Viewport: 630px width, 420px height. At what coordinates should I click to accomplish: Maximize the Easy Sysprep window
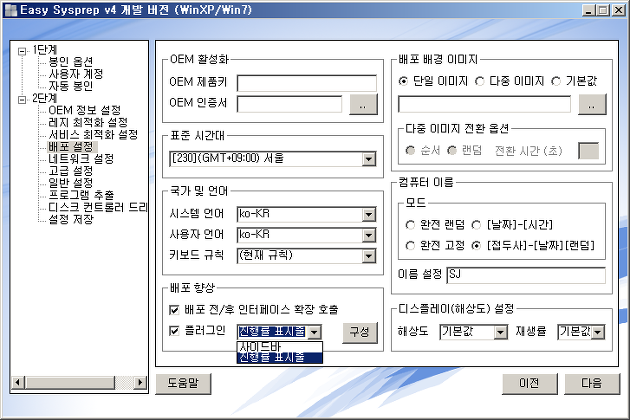coord(603,10)
